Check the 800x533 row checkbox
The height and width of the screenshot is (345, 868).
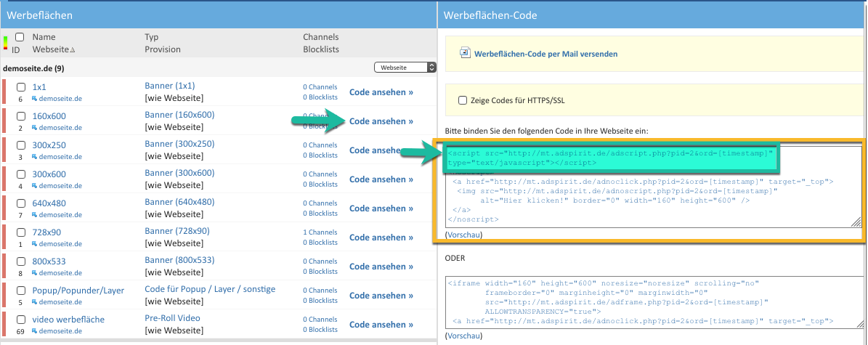[x=21, y=261]
